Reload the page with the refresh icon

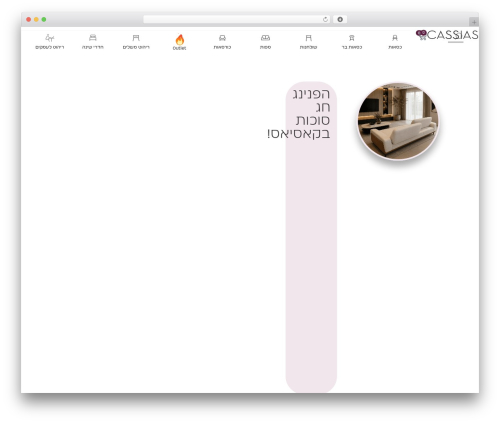point(325,20)
